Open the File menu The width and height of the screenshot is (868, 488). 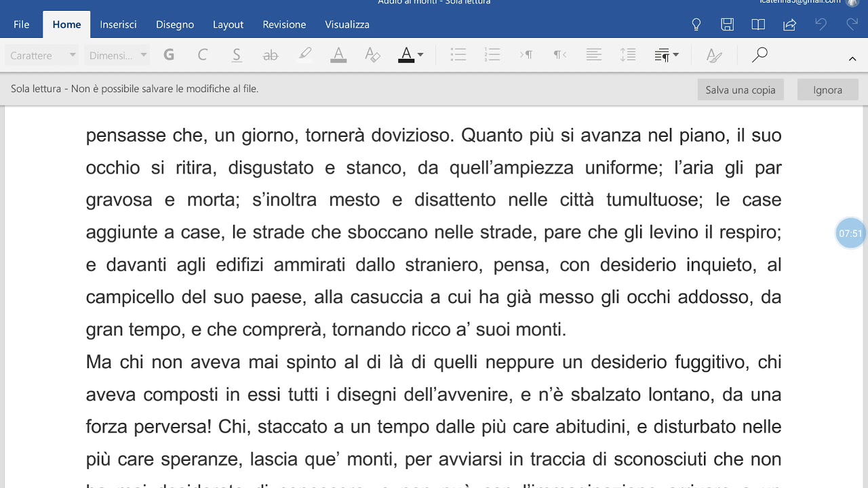tap(21, 24)
